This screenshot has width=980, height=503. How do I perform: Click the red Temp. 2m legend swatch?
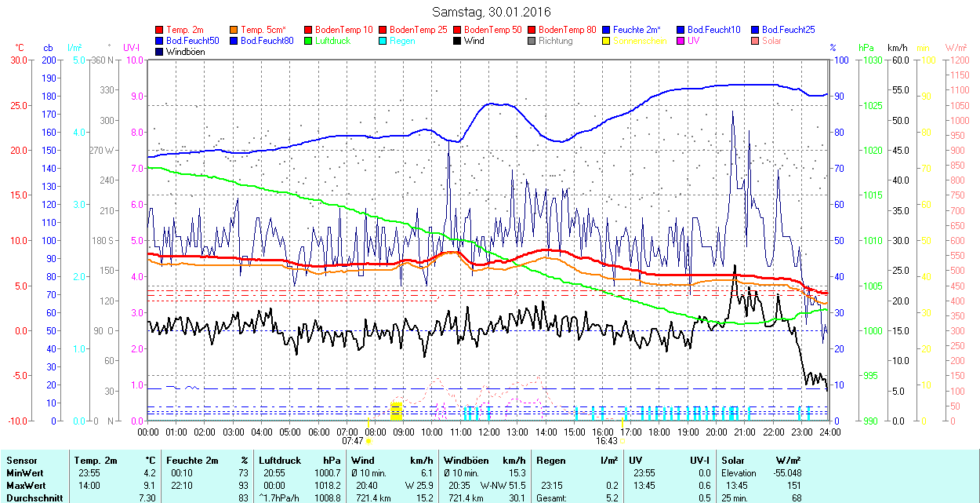(x=159, y=30)
